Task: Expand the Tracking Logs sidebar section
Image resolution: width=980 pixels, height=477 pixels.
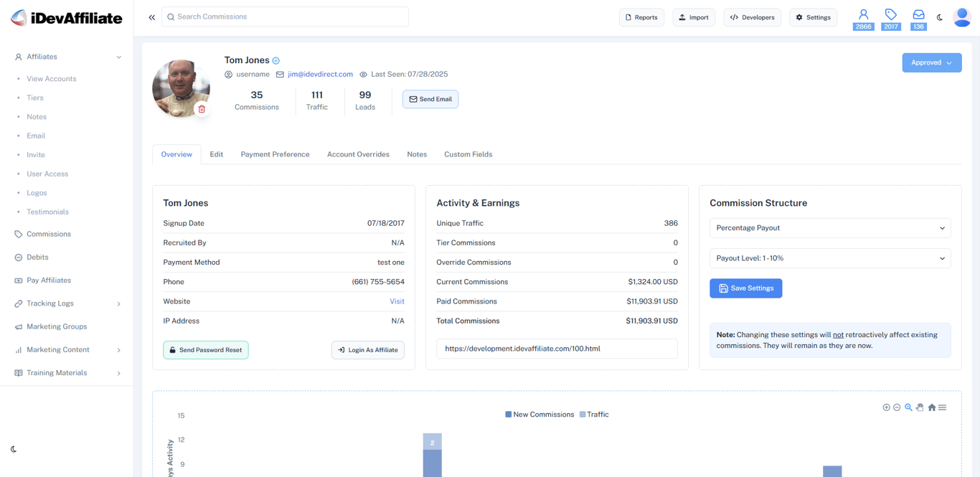Action: click(50, 303)
